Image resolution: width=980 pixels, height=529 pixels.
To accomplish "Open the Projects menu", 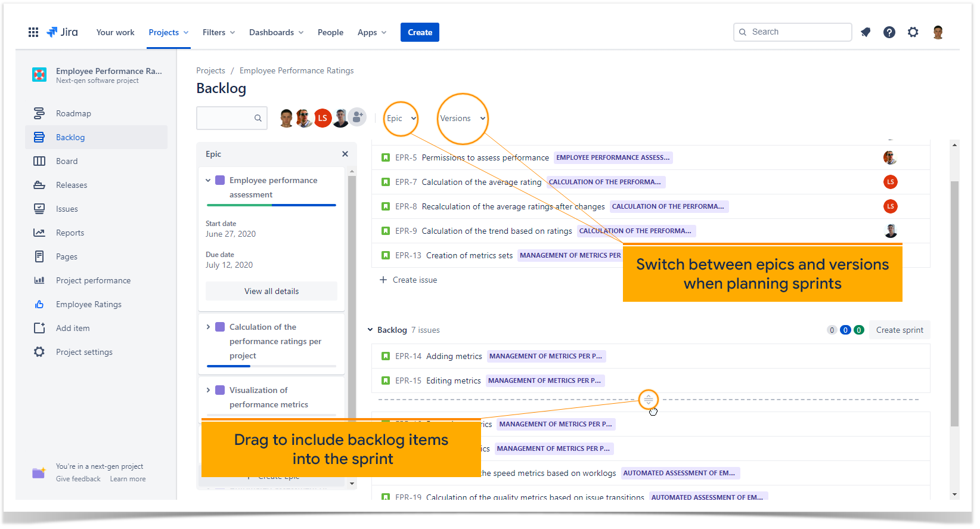I will [169, 32].
